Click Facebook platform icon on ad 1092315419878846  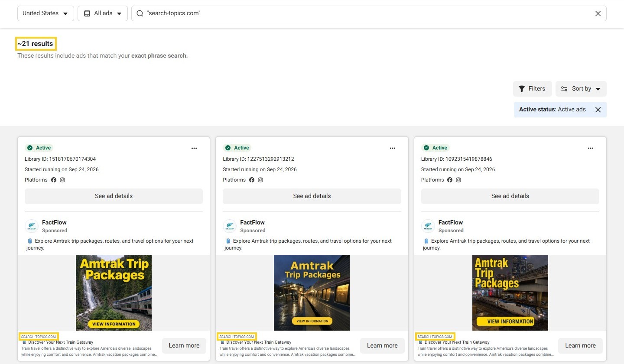tap(450, 180)
